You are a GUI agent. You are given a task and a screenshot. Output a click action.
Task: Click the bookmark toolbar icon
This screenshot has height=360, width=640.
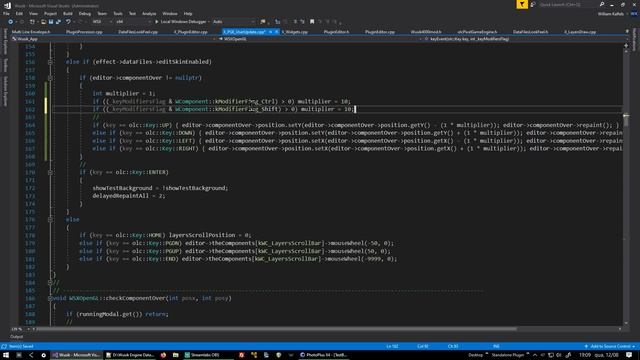312,22
